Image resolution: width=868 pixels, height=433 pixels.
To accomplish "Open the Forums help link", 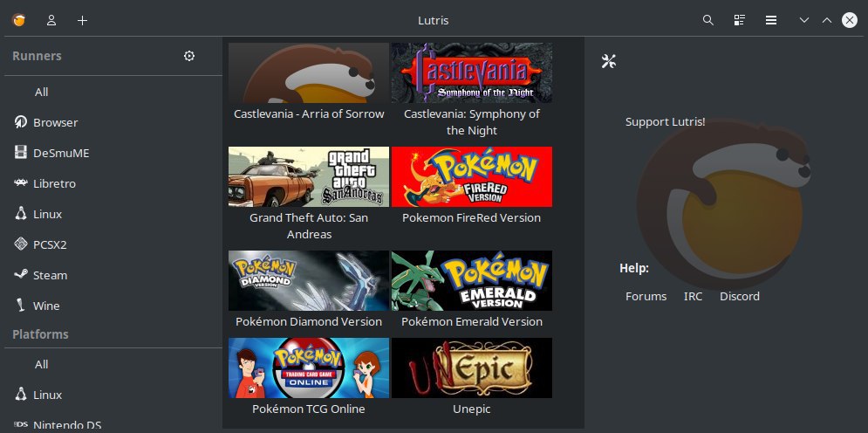I will click(646, 296).
